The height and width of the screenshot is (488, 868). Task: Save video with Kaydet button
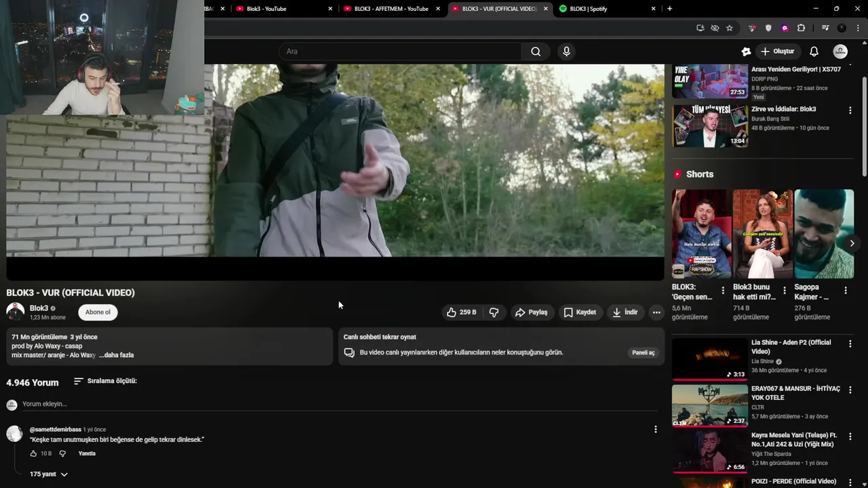[580, 312]
